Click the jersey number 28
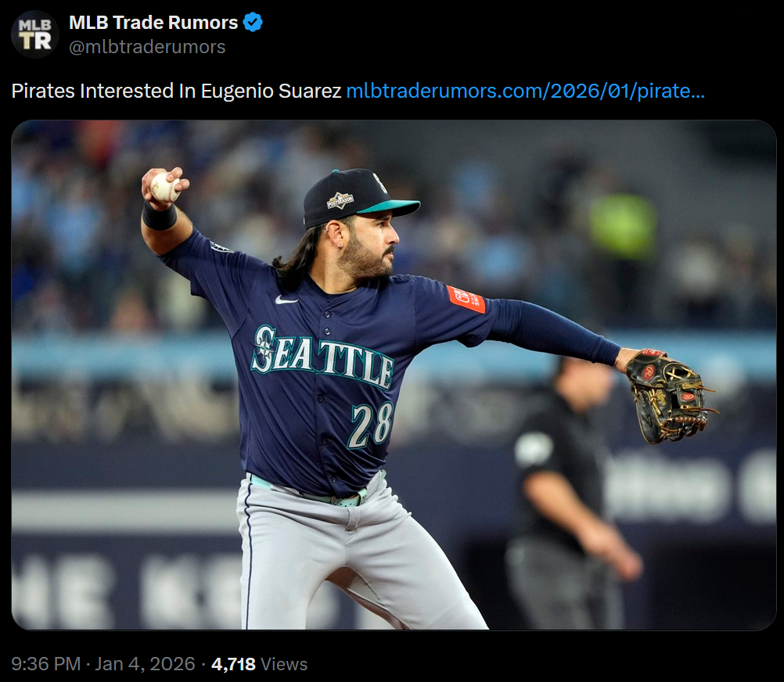This screenshot has width=784, height=682. coord(372,424)
